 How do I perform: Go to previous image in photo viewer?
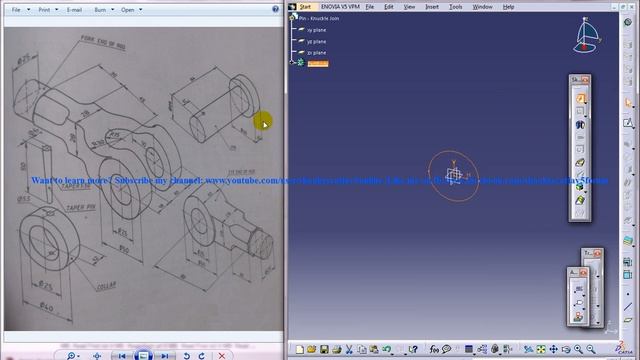(122, 356)
